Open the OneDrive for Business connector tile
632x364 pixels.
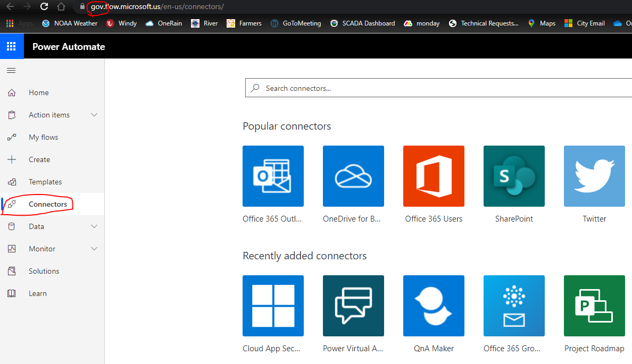click(x=353, y=176)
